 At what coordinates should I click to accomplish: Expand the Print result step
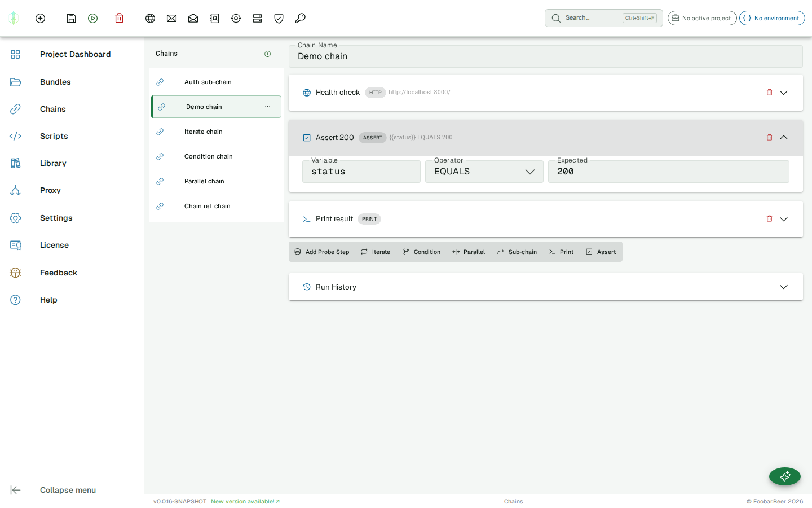point(784,219)
